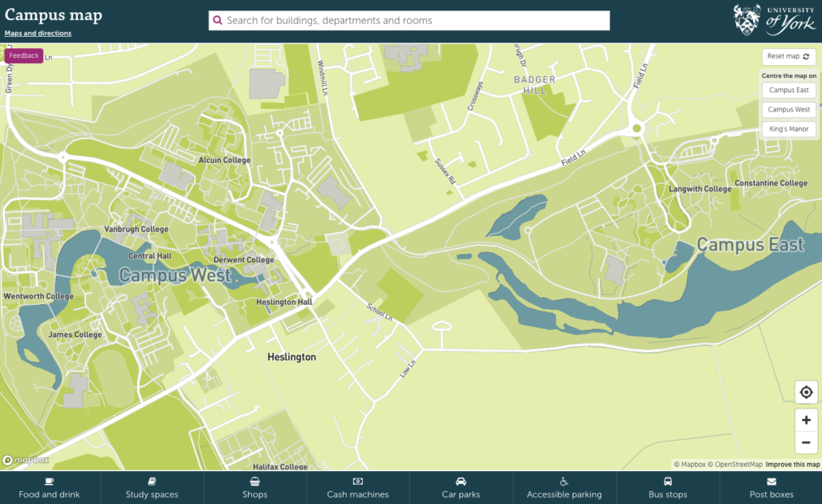Zoom in with the plus button
The width and height of the screenshot is (822, 504).
[x=806, y=421]
